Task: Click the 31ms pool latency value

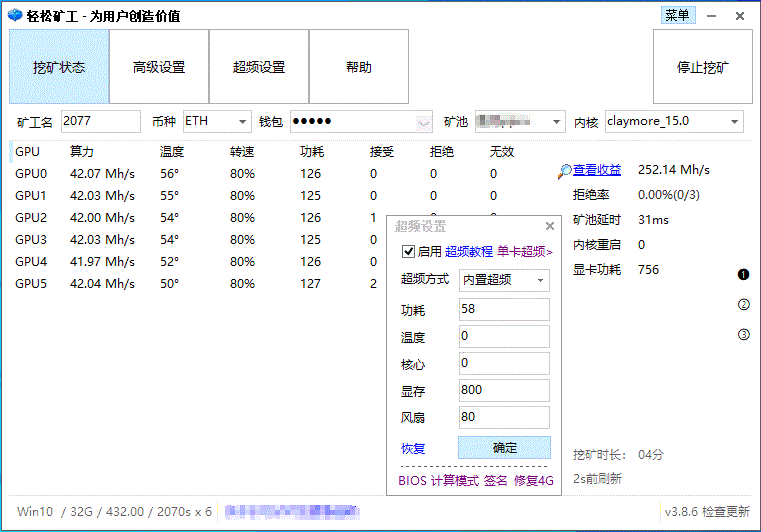Action: (653, 220)
